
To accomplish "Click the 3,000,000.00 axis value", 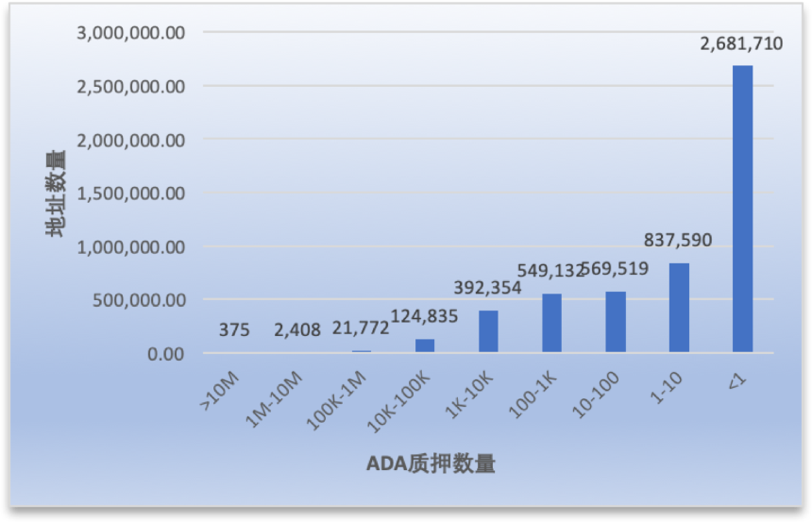I will tap(131, 33).
